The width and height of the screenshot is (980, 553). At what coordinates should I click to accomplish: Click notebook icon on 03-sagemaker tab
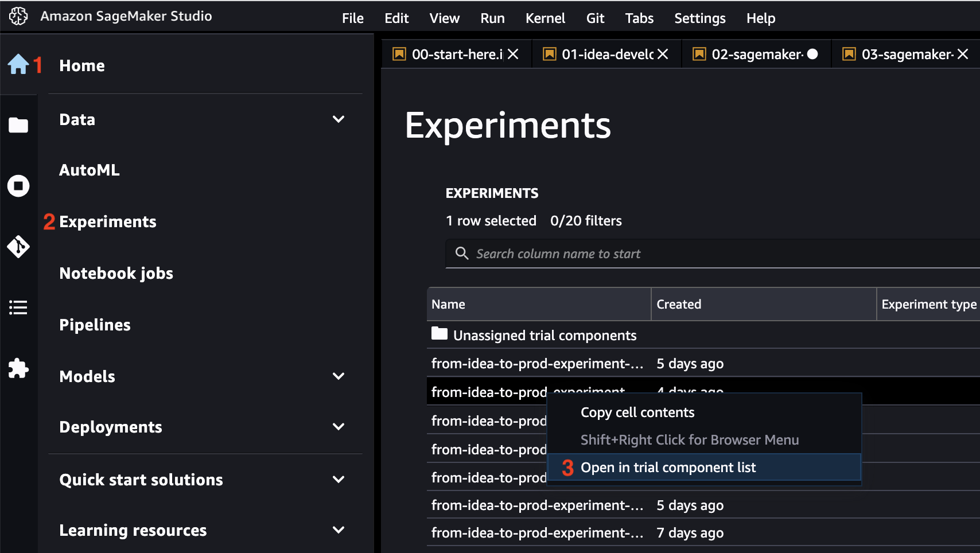click(849, 54)
